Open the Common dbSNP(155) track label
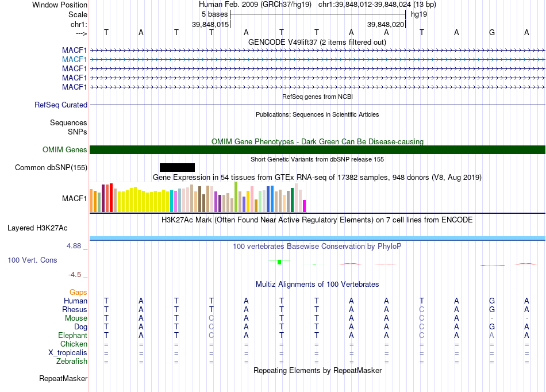546x392 pixels. click(x=51, y=167)
